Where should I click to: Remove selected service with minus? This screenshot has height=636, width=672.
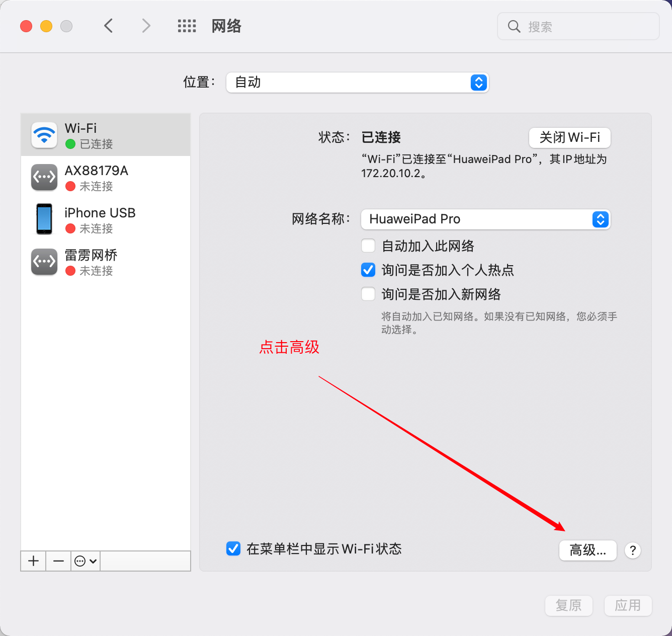(58, 561)
